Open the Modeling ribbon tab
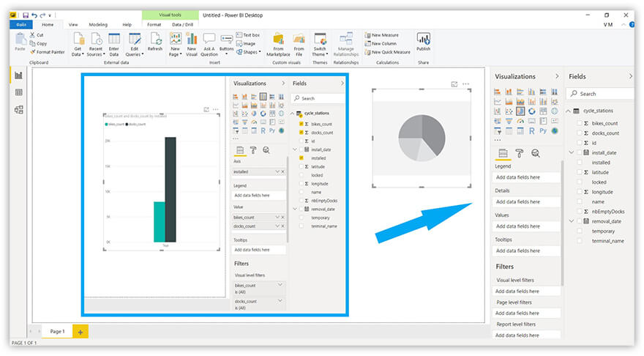644x356 pixels. click(x=98, y=25)
